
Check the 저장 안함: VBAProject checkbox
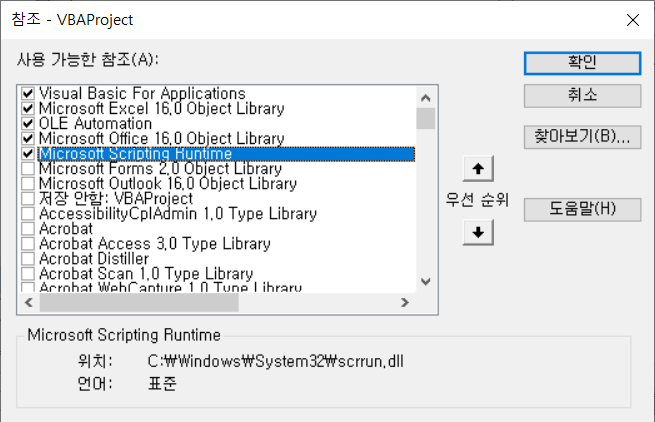[28, 198]
